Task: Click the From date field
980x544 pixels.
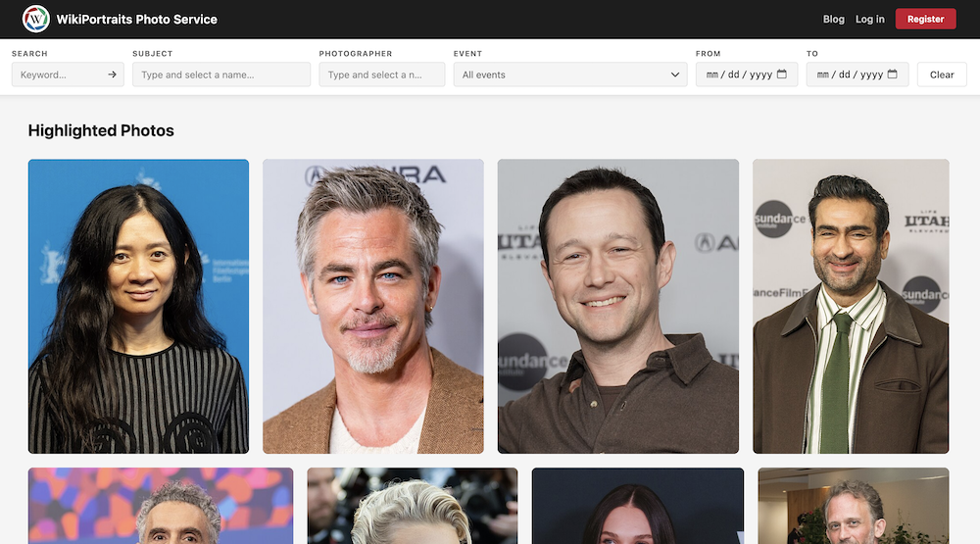Action: click(746, 74)
